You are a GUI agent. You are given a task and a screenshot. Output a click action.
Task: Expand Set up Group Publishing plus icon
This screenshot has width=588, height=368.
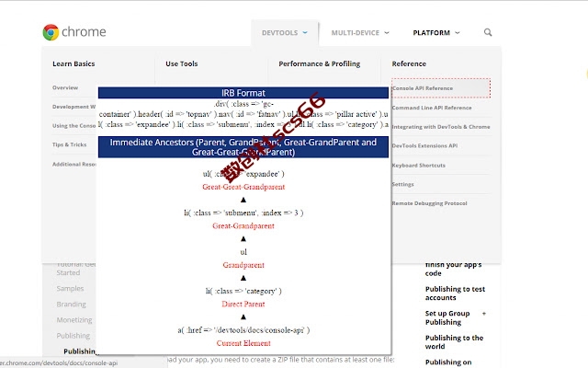[x=484, y=313]
